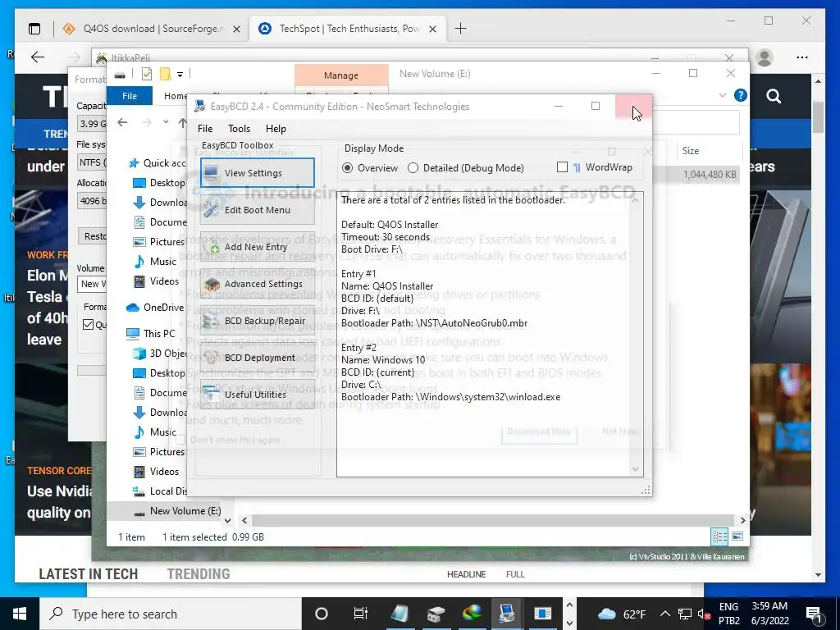This screenshot has width=840, height=630.
Task: Select the Overview display mode
Action: [370, 168]
